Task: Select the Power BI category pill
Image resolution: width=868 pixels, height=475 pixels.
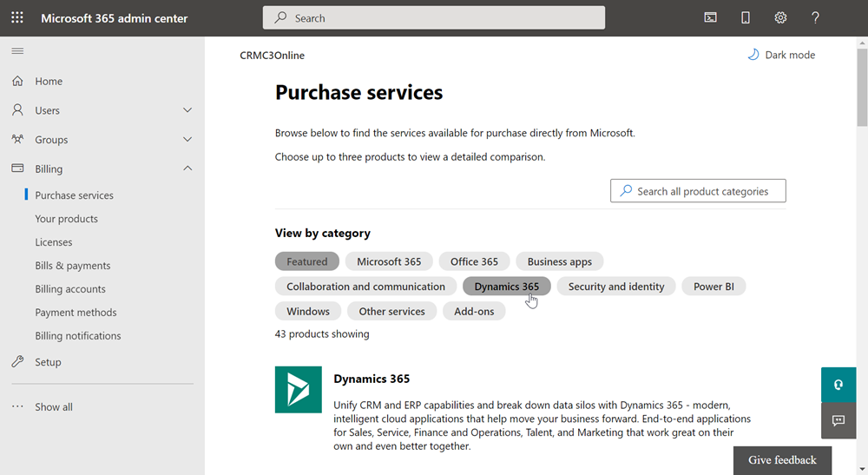Action: coord(713,287)
